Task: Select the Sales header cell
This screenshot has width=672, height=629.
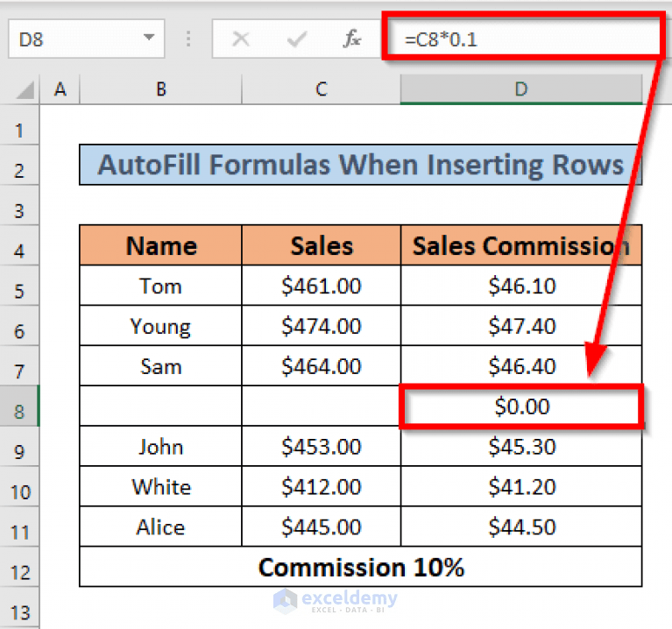Action: [x=322, y=245]
